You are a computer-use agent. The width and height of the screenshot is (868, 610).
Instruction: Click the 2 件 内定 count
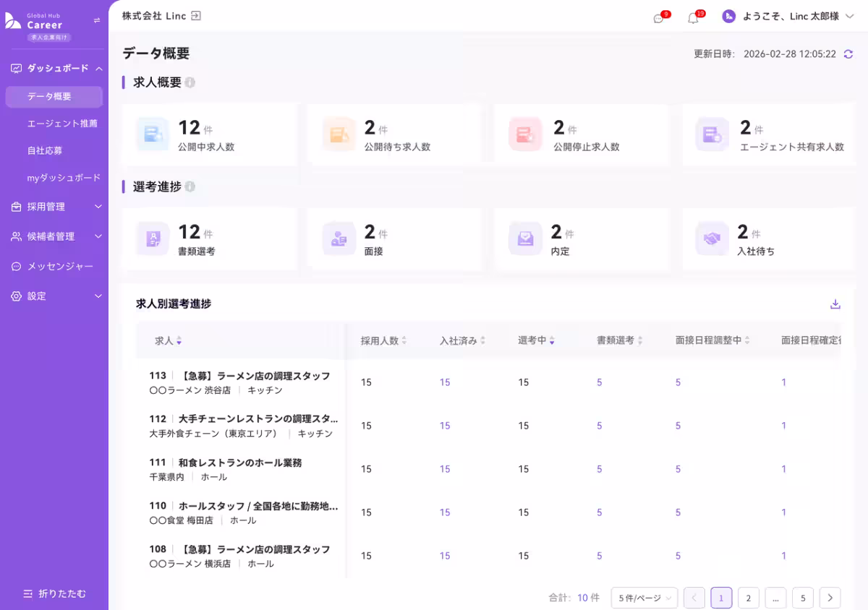[562, 232]
